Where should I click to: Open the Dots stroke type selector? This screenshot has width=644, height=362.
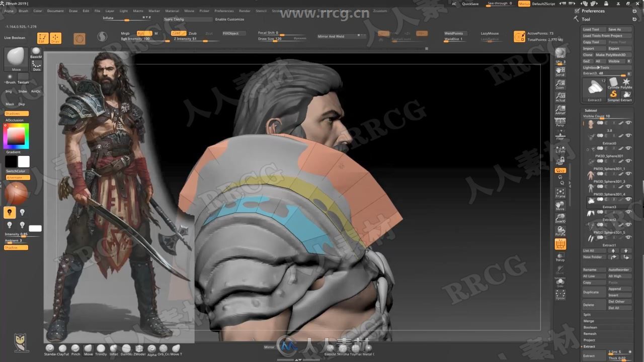36,65
